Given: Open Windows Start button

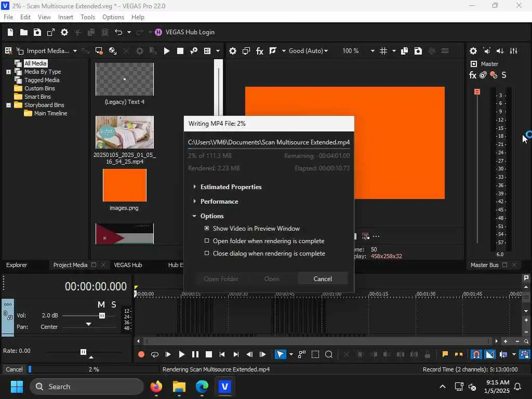Looking at the screenshot, I should 17,387.
